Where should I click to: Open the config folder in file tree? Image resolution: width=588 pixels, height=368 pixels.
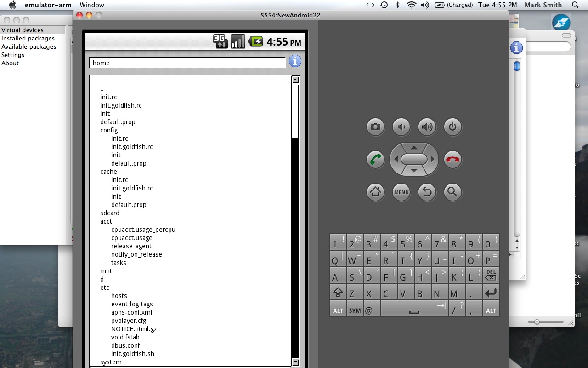[x=109, y=130]
